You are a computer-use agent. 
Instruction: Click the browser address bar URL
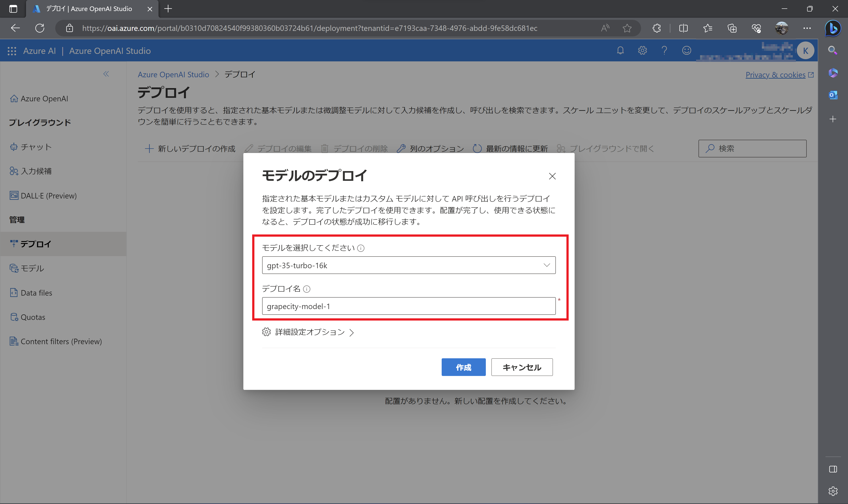[310, 28]
